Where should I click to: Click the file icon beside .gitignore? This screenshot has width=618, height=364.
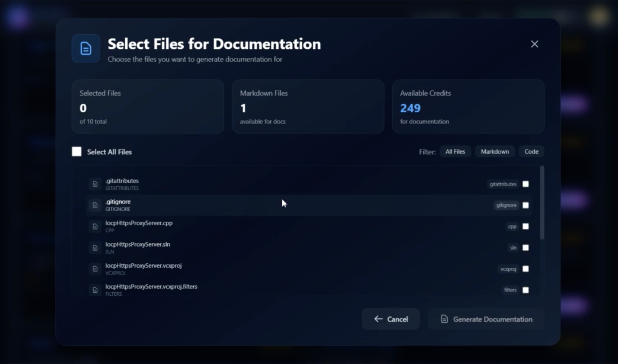click(x=95, y=205)
